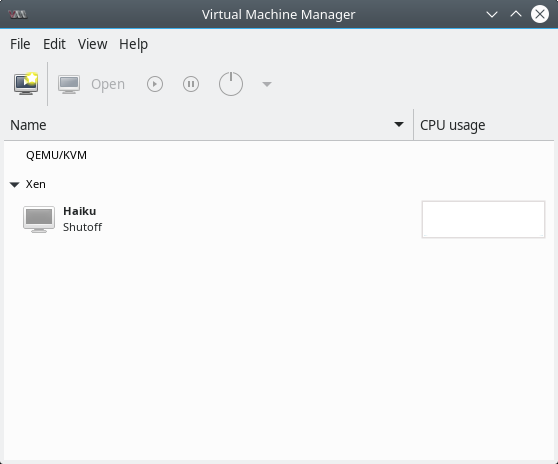Click the Haiku CPU usage graph
This screenshot has height=464, width=558.
pos(483,219)
